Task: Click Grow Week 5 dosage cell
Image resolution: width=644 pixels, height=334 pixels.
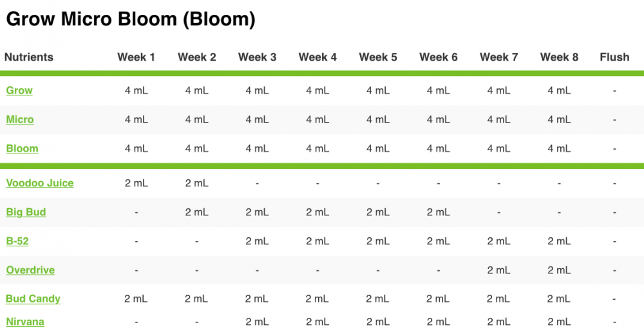Action: [x=378, y=90]
